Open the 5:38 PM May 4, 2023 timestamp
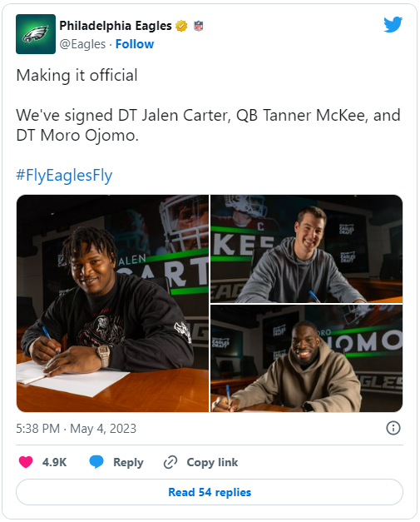Image resolution: width=420 pixels, height=522 pixels. [77, 429]
